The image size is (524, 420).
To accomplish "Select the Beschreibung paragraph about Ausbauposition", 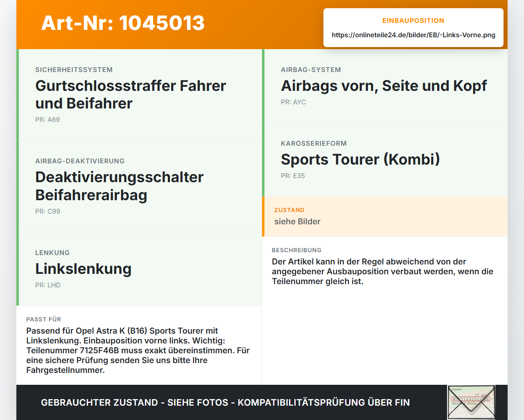I will (383, 271).
